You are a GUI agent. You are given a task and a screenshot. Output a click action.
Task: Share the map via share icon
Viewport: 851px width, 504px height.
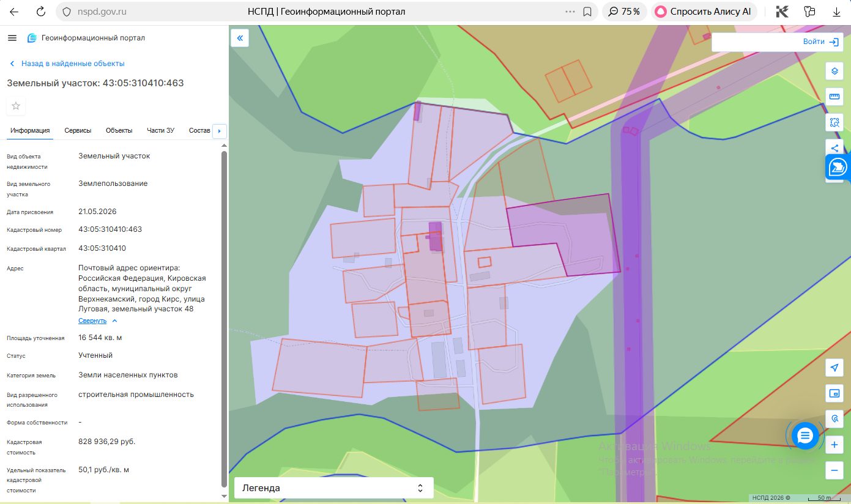[834, 147]
